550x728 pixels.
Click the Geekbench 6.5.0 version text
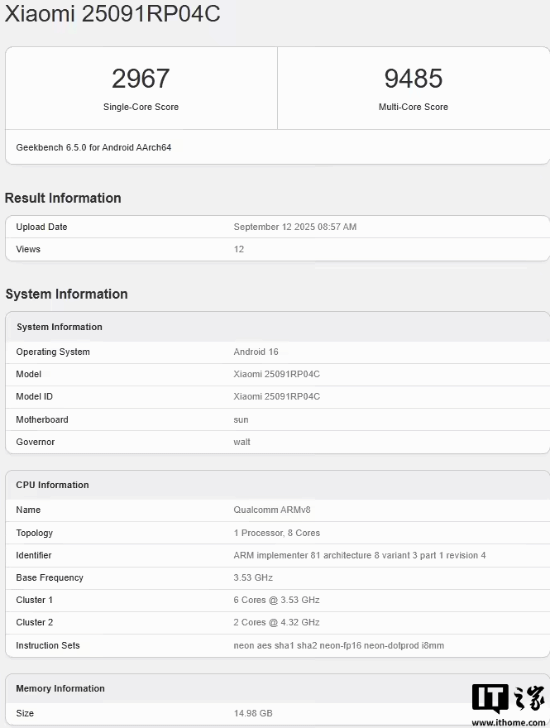(93, 147)
